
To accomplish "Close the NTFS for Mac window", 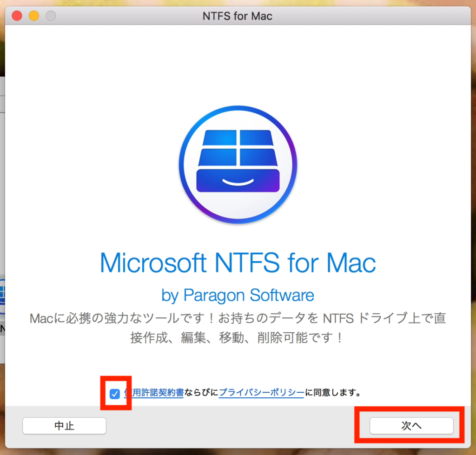I will [x=17, y=16].
